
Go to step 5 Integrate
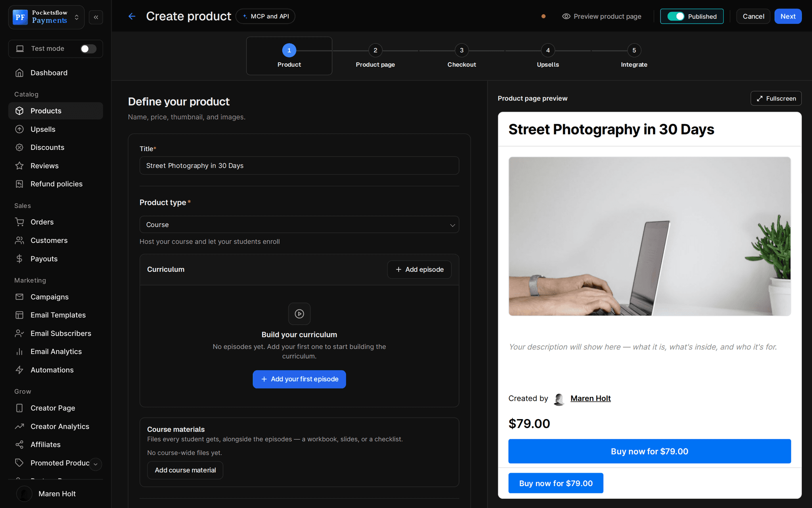pyautogui.click(x=634, y=56)
